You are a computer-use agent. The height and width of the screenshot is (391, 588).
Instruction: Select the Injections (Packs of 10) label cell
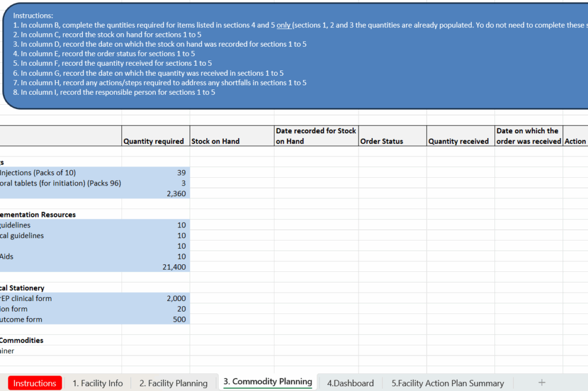click(x=60, y=172)
